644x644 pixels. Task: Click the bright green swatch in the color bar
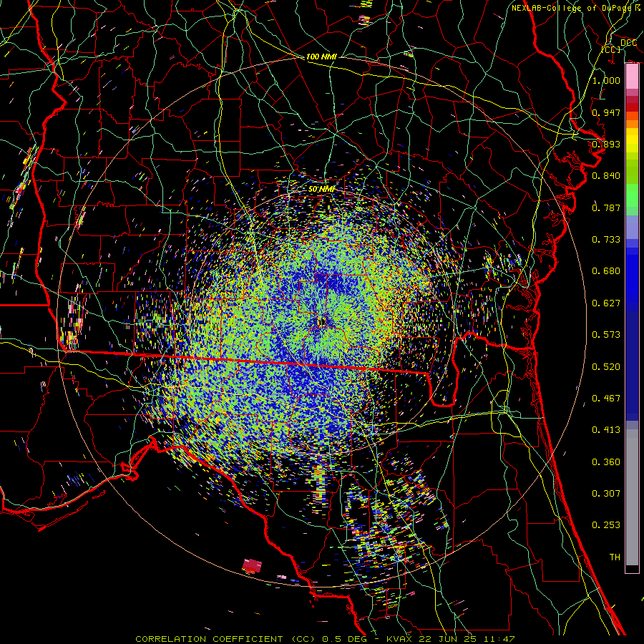coord(632,195)
